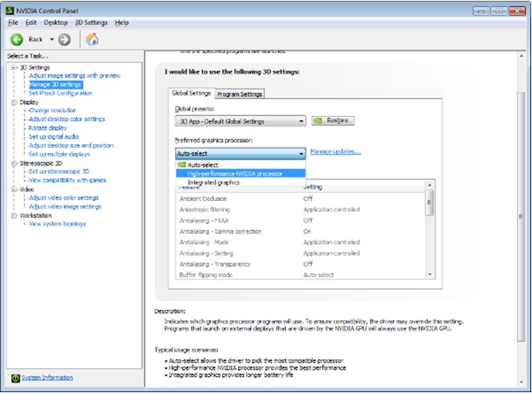Open the Edit menu
This screenshot has height=393, width=532.
30,22
